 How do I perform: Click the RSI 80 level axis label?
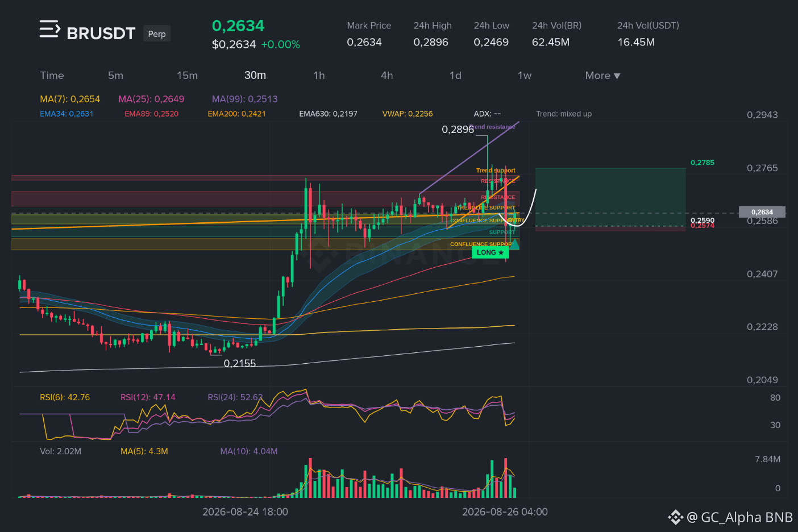(x=775, y=398)
